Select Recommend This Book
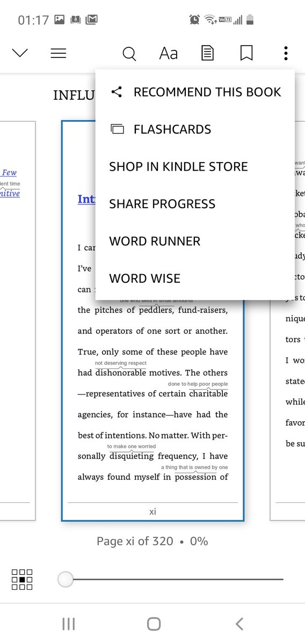305x644 pixels. (x=195, y=92)
